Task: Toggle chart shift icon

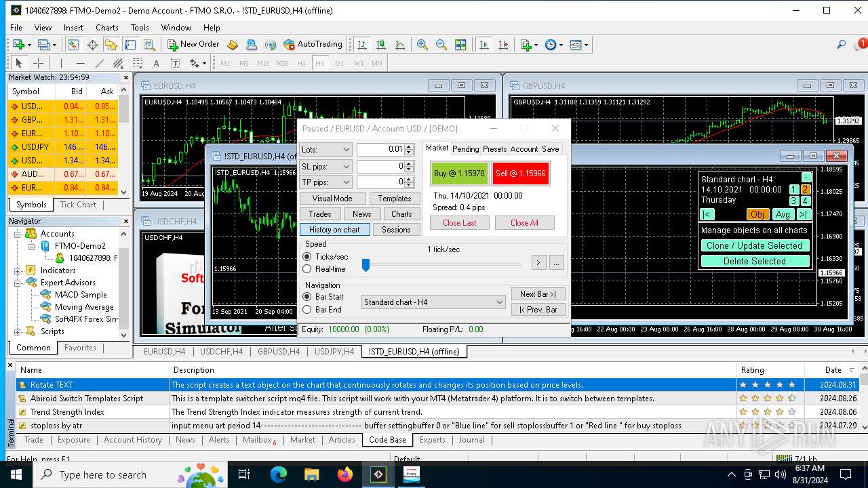Action: [503, 45]
